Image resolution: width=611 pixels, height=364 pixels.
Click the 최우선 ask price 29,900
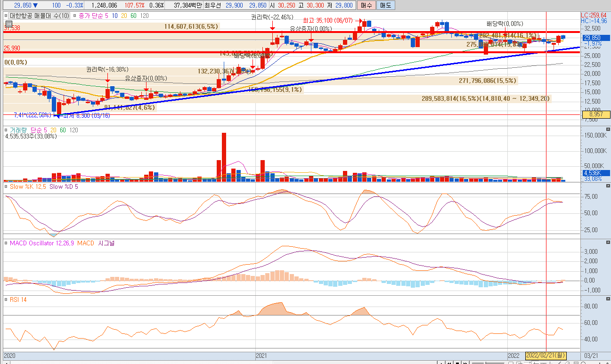click(x=235, y=5)
